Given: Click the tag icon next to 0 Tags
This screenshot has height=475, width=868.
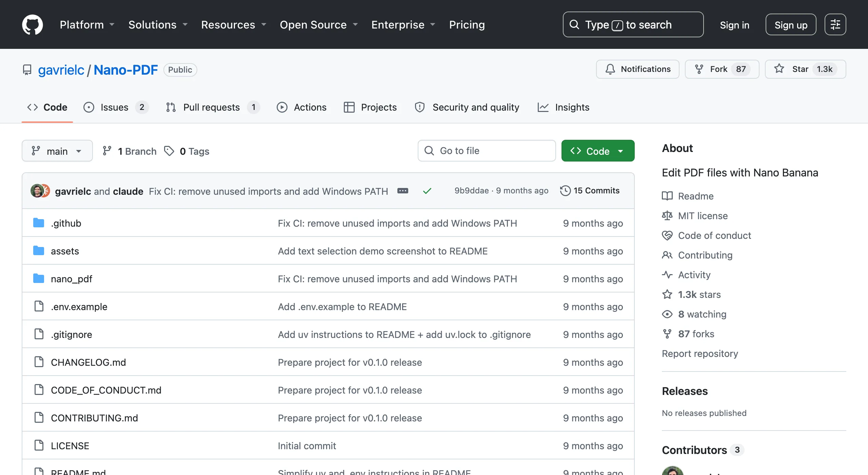Looking at the screenshot, I should [x=169, y=151].
